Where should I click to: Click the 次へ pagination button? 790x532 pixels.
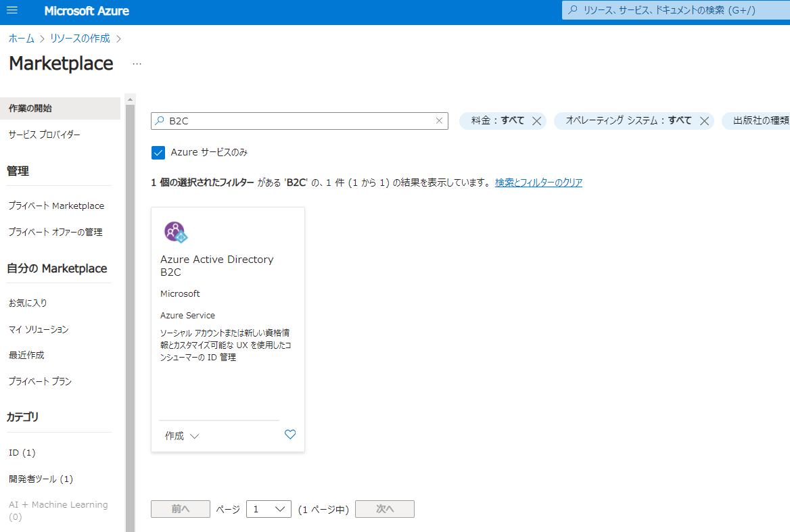(385, 509)
